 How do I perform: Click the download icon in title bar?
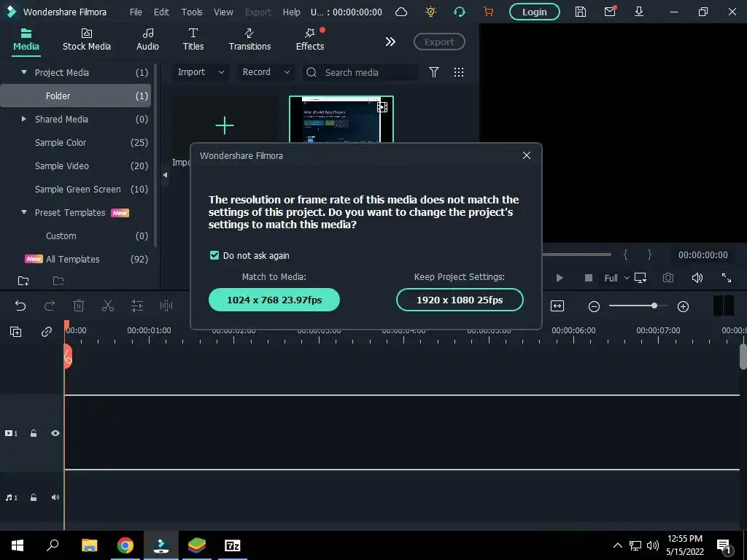639,12
